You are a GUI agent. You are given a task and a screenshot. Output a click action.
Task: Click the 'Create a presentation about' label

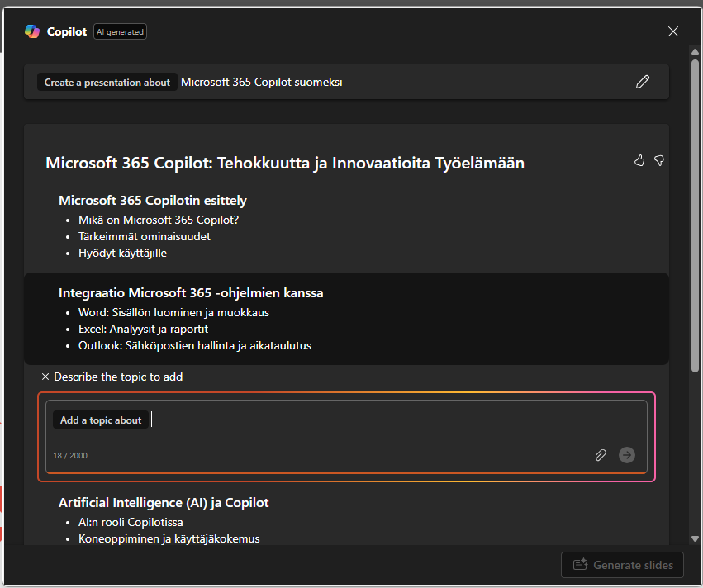[107, 83]
